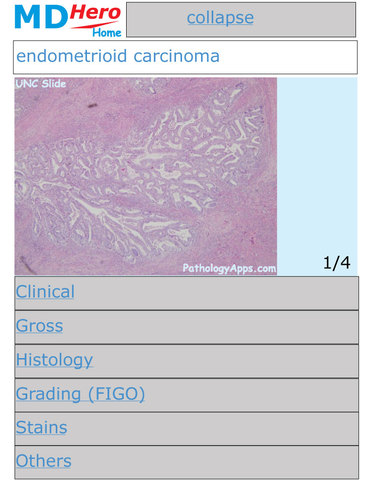Focus the endometrioid carcinoma search field
This screenshot has width=367, height=480.
pyautogui.click(x=185, y=57)
